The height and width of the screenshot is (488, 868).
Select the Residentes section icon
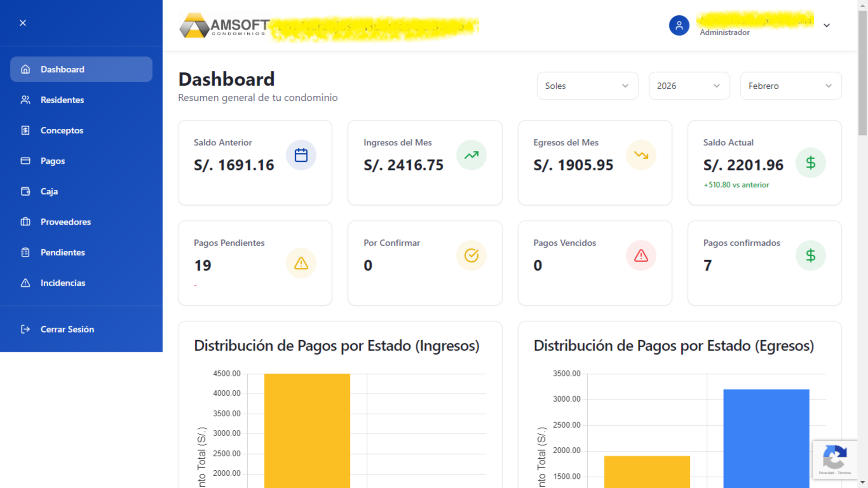click(25, 100)
